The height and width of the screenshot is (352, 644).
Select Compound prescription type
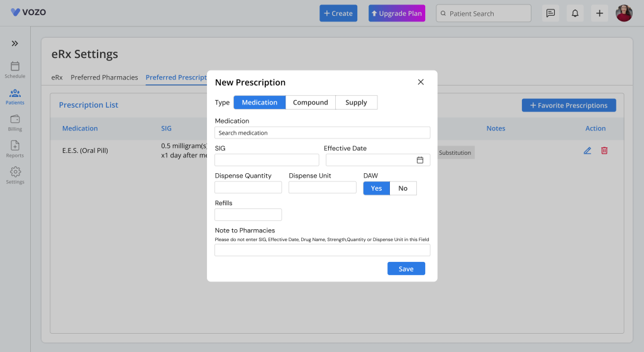click(x=310, y=103)
